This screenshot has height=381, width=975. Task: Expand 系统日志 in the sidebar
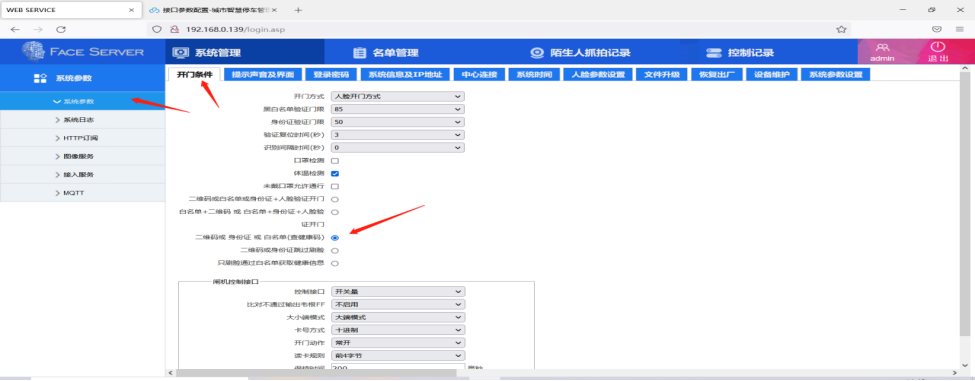(83, 119)
